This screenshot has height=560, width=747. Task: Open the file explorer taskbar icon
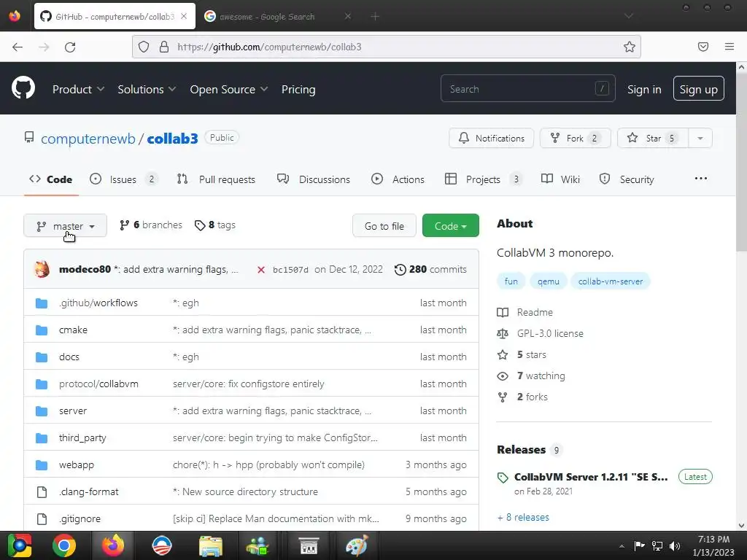click(x=211, y=545)
